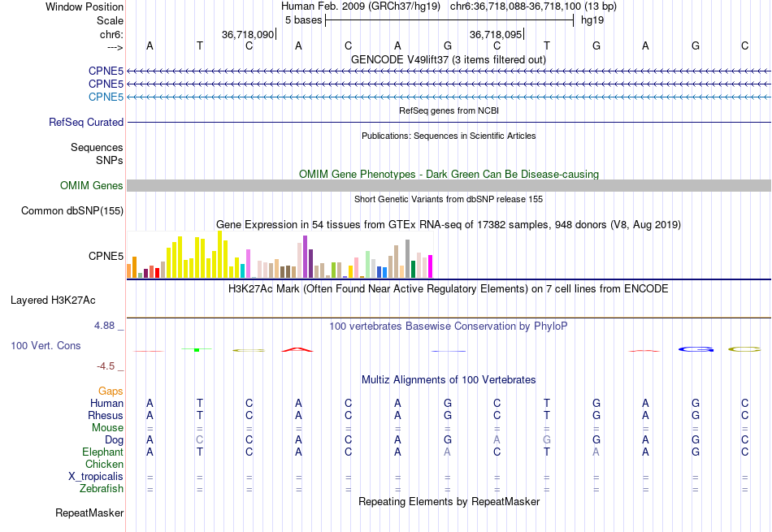
Task: Click the light-blue CPNE5 transcript label
Action: 106,97
